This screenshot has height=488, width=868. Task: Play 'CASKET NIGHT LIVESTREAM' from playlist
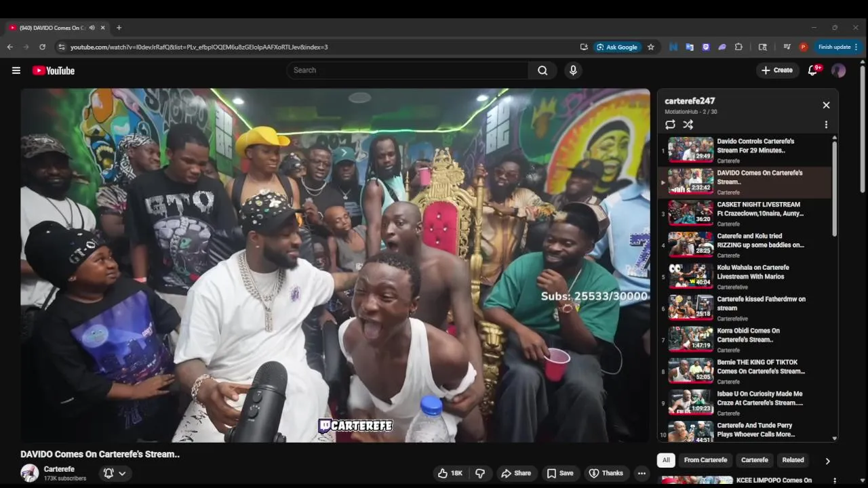[744, 213]
